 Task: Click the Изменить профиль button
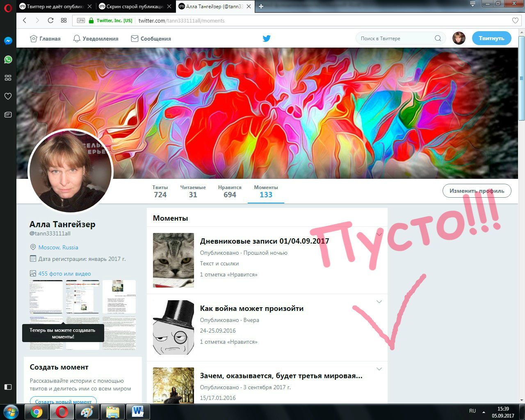(477, 191)
